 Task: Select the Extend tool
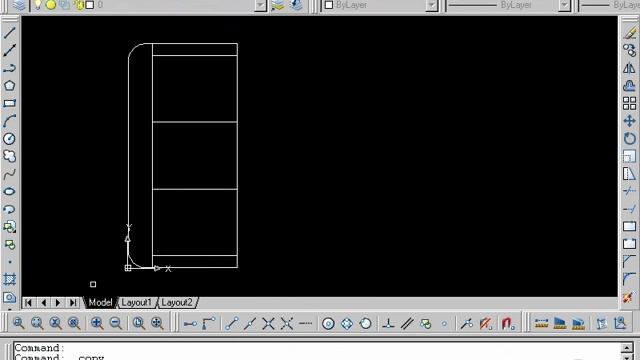click(629, 209)
